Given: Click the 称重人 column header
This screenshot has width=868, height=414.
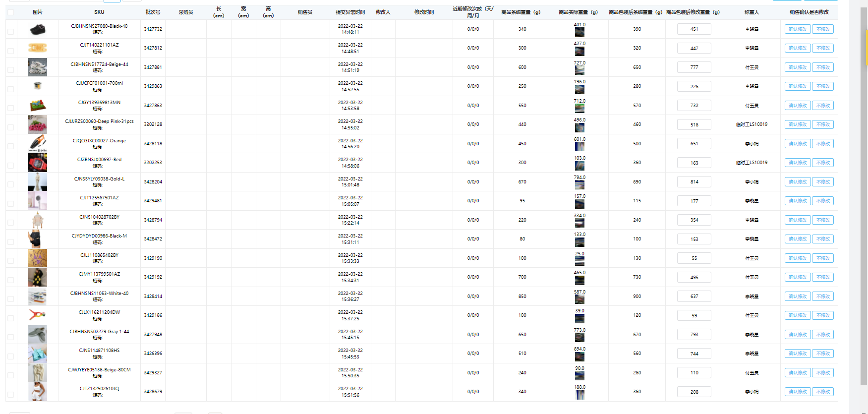Looking at the screenshot, I should pos(752,12).
